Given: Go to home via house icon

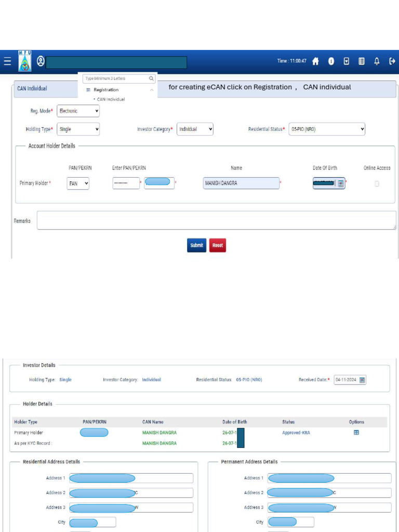Looking at the screenshot, I should 315,61.
